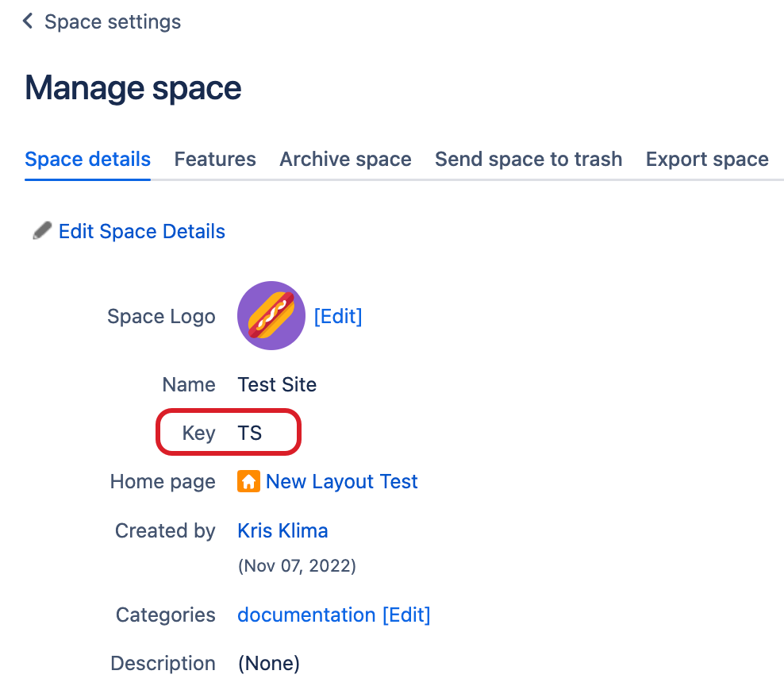Click the pencil edit icon
784x686 pixels.
(x=41, y=231)
